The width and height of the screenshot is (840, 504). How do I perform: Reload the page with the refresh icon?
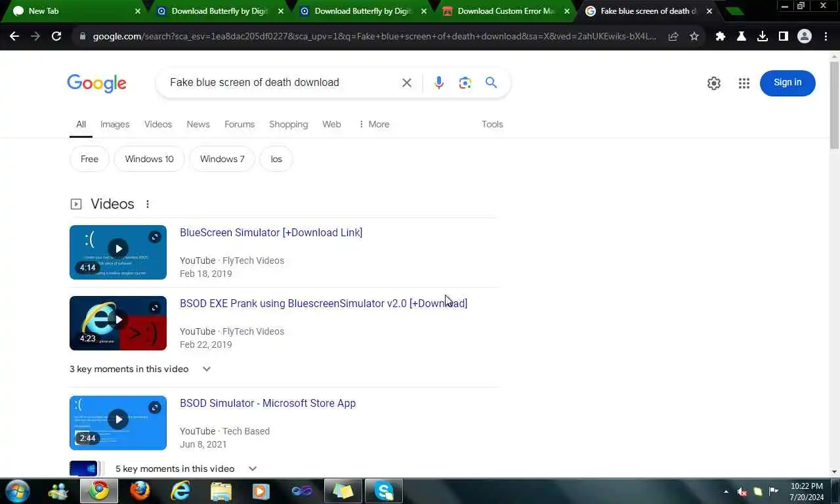tap(56, 36)
